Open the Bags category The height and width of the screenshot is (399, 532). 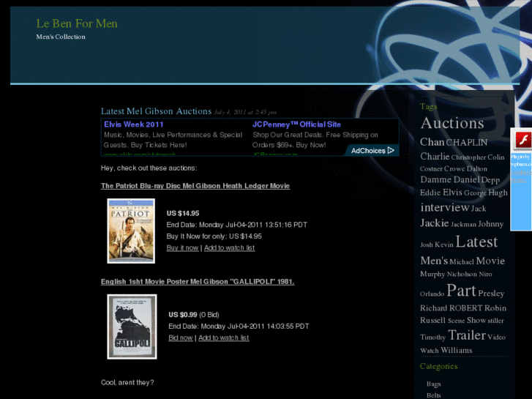point(434,384)
